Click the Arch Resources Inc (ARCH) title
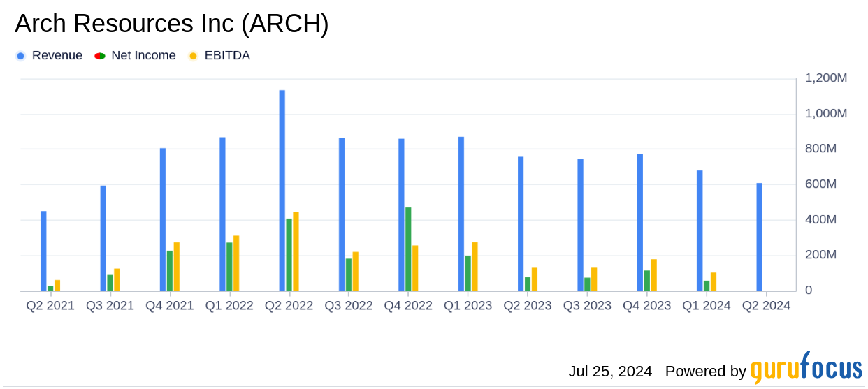Viewport: 868px width, 389px height. coord(171,24)
